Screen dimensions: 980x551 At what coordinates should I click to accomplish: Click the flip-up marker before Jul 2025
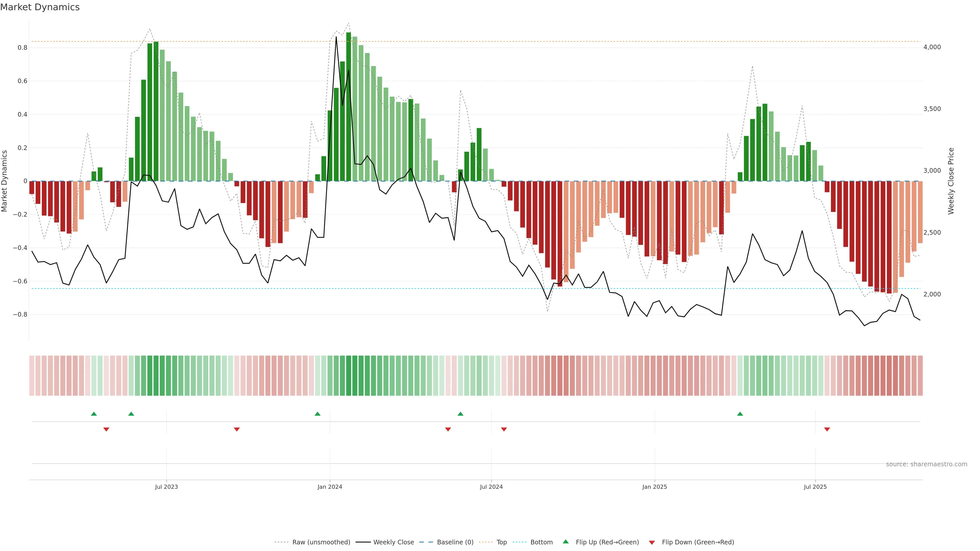tap(740, 414)
